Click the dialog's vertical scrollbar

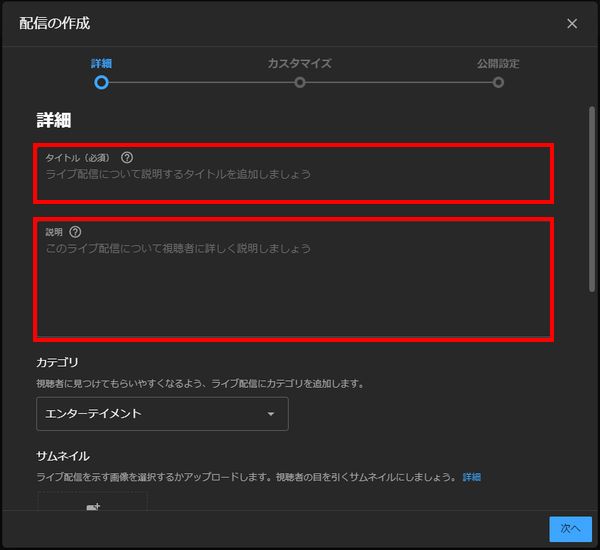click(592, 199)
